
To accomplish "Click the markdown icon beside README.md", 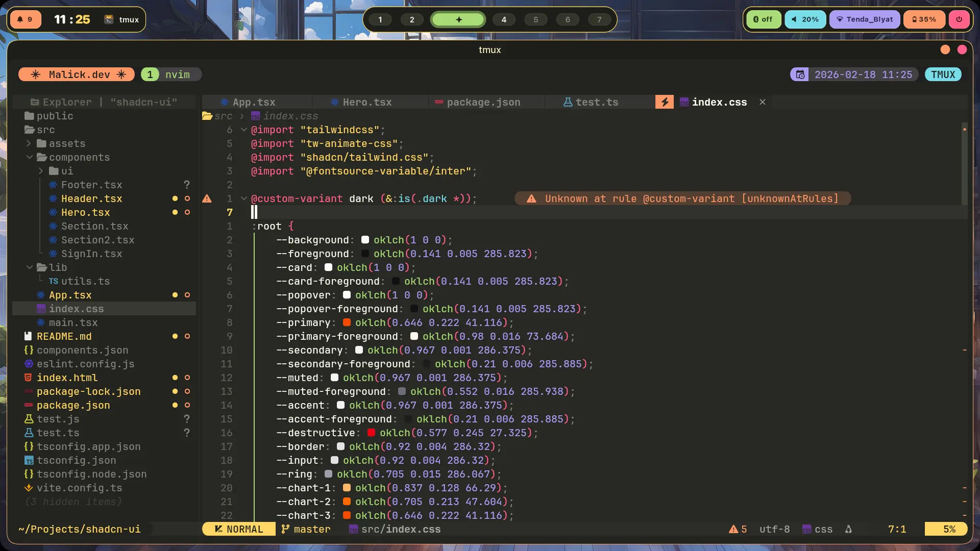I will [x=29, y=336].
